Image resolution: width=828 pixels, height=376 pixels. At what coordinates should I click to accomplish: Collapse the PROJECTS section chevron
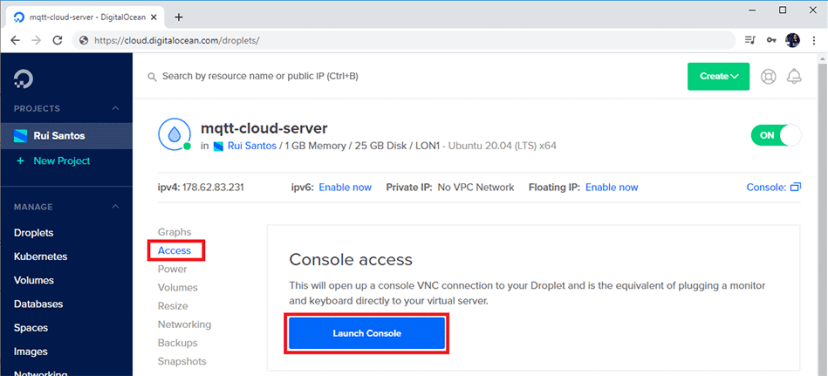coord(116,108)
